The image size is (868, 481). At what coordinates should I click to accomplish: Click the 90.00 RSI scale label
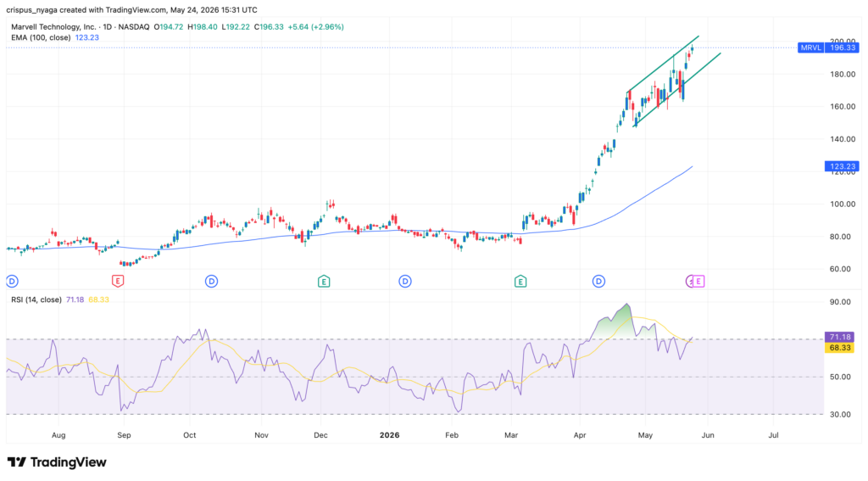[x=841, y=302]
